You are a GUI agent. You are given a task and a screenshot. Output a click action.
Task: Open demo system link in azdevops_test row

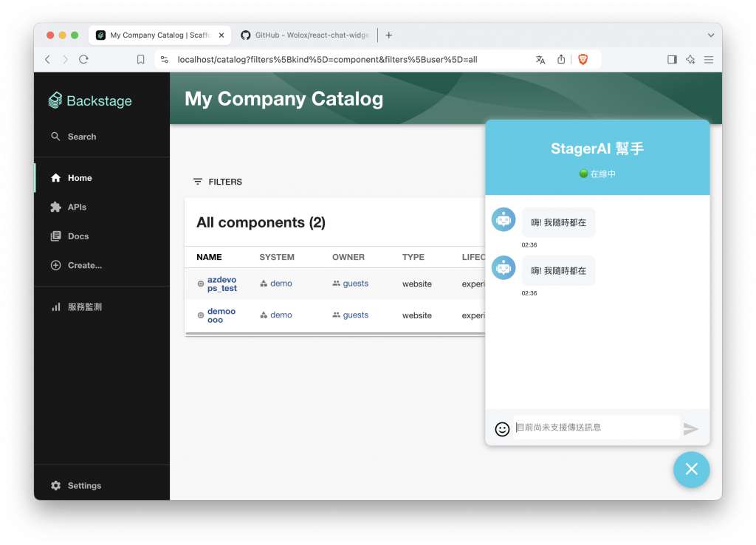(281, 284)
